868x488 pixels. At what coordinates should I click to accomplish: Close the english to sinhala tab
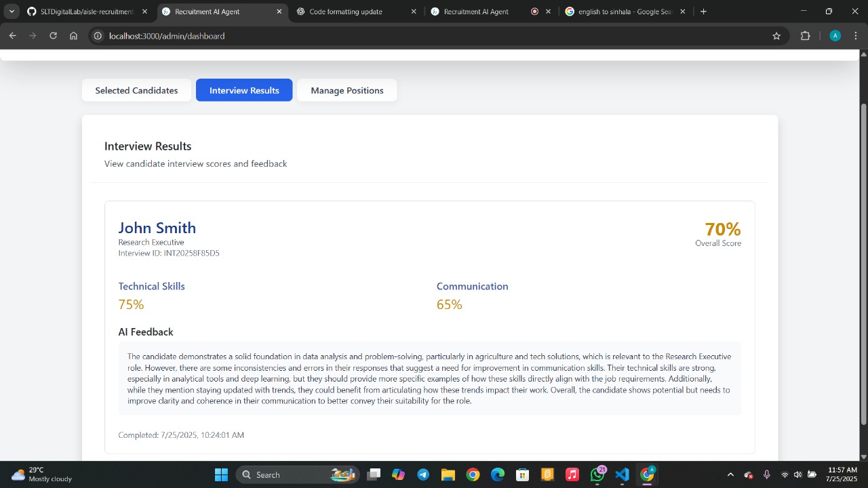point(682,12)
